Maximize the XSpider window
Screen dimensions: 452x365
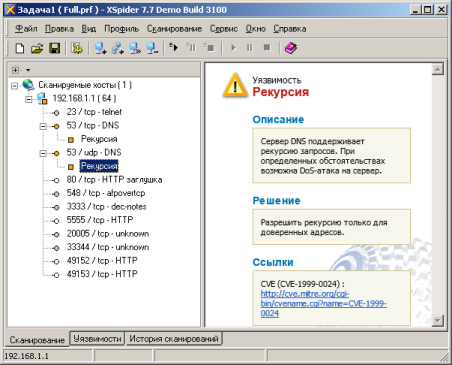tap(428, 10)
